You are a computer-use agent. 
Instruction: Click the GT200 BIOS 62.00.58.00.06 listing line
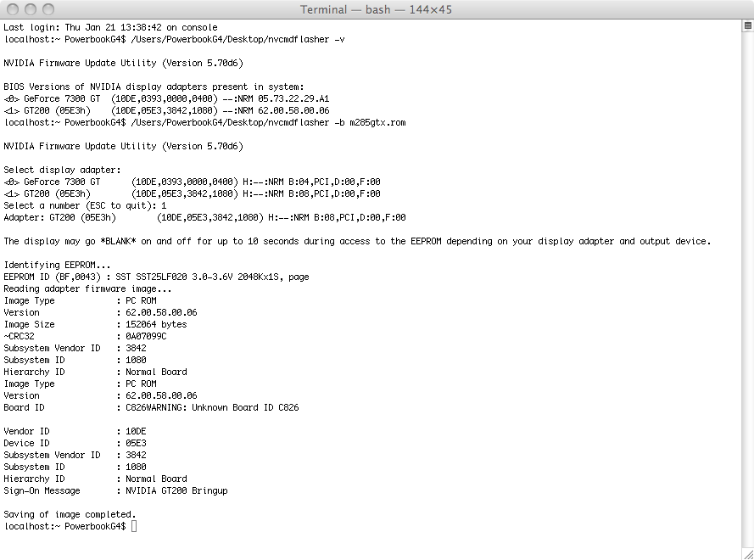166,110
